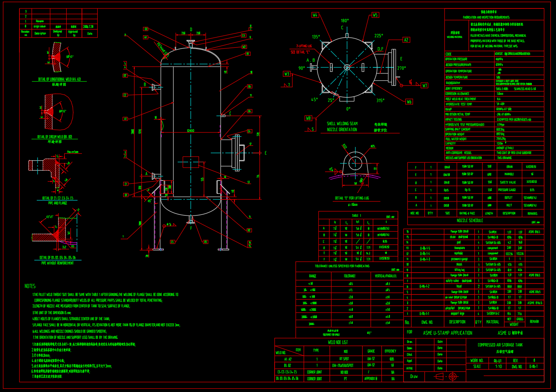Click the W3 weld callout box
The width and height of the screenshot is (556, 392).
tap(287, 74)
